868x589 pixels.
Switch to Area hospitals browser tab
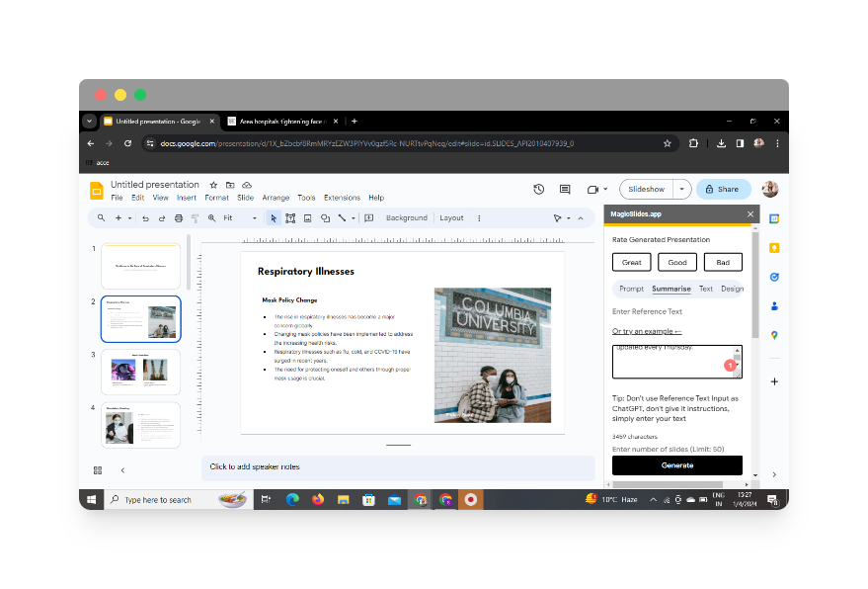[x=283, y=122]
